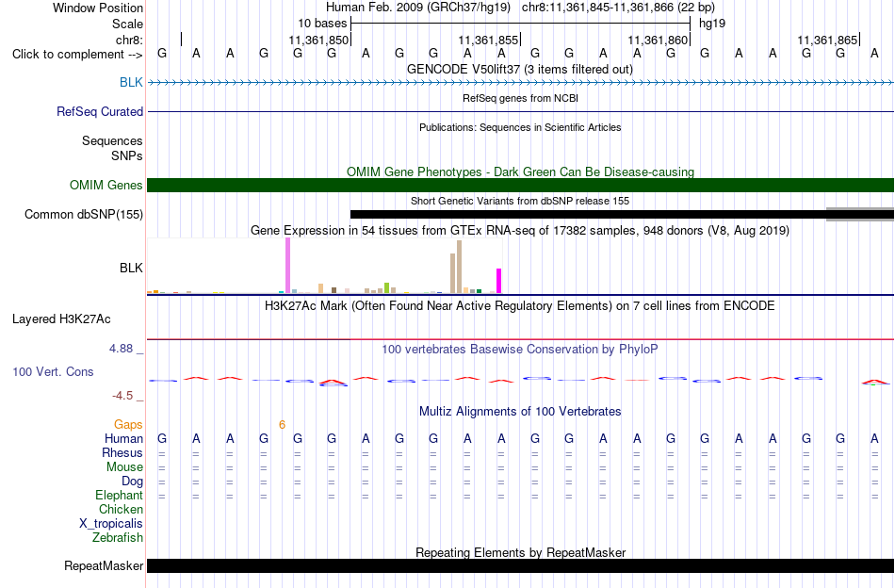Click the magenta GTEx expression bar

coord(499,281)
